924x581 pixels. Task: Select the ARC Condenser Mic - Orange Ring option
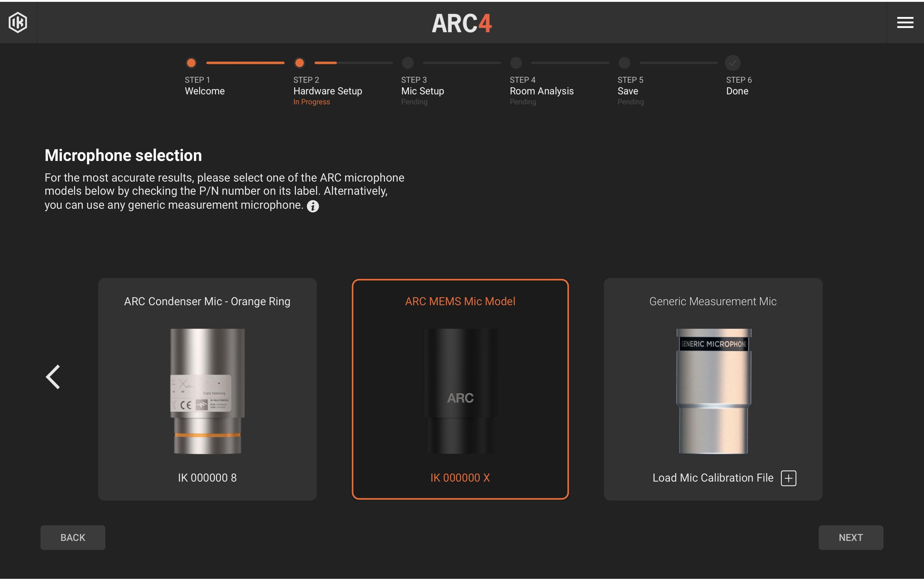pyautogui.click(x=207, y=389)
